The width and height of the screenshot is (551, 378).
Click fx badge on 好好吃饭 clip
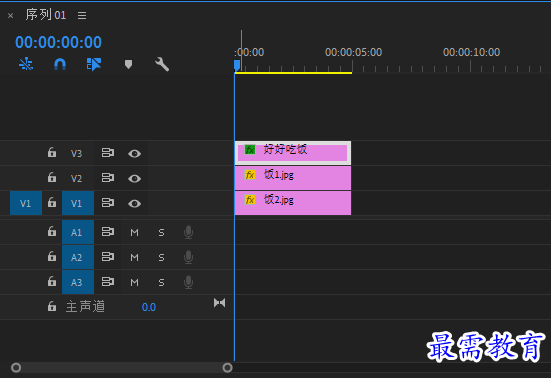coord(250,150)
